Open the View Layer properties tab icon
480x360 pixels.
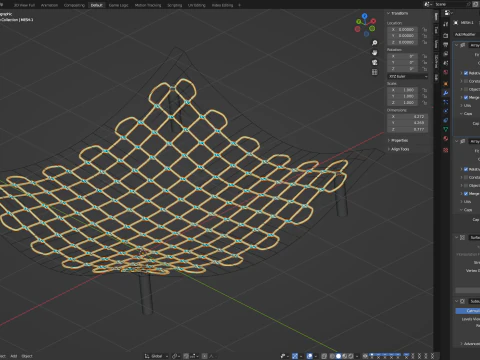(x=446, y=54)
